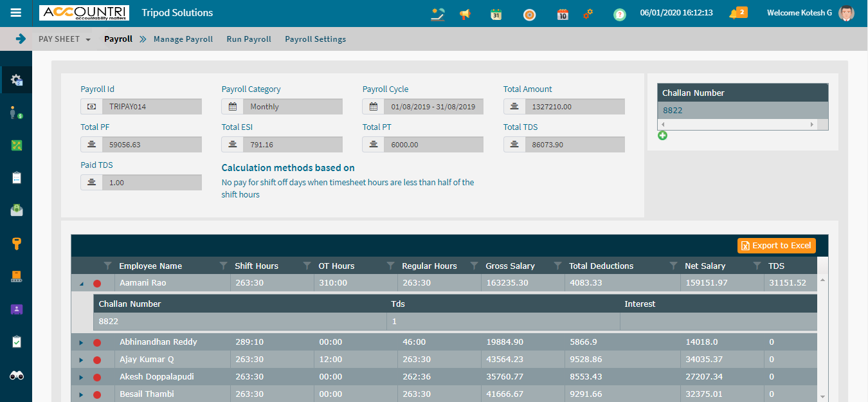Screen dimensions: 868x402
Task: Open user profile avatar
Action: (847, 13)
